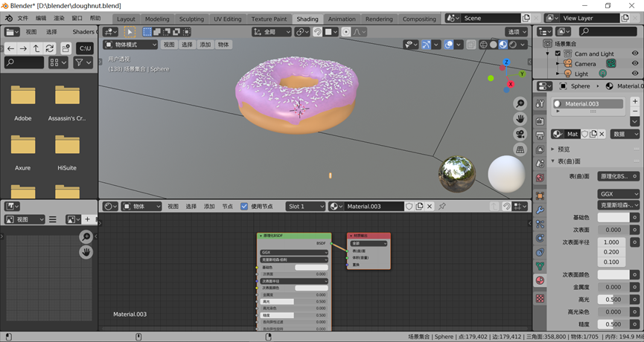Viewport: 644px width, 342px height.
Task: Toggle the 使用节点 checkbox
Action: click(x=244, y=206)
